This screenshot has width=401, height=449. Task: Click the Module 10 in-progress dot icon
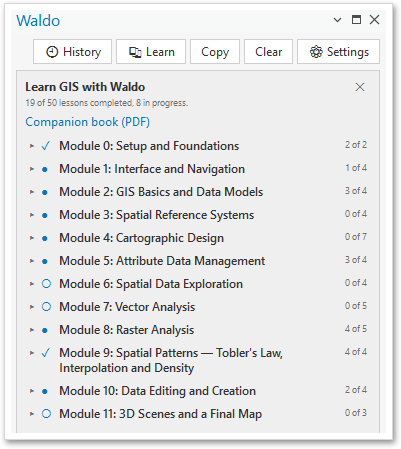coord(45,391)
